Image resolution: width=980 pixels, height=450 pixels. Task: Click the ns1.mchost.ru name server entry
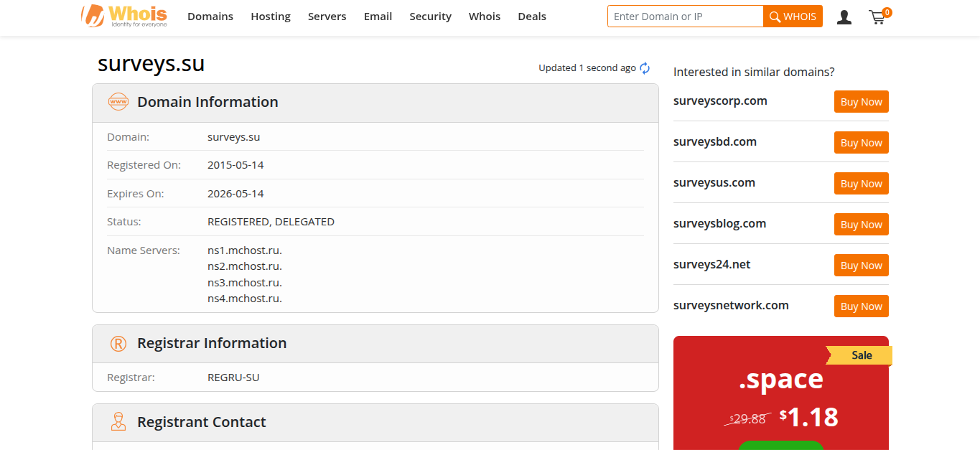(243, 249)
